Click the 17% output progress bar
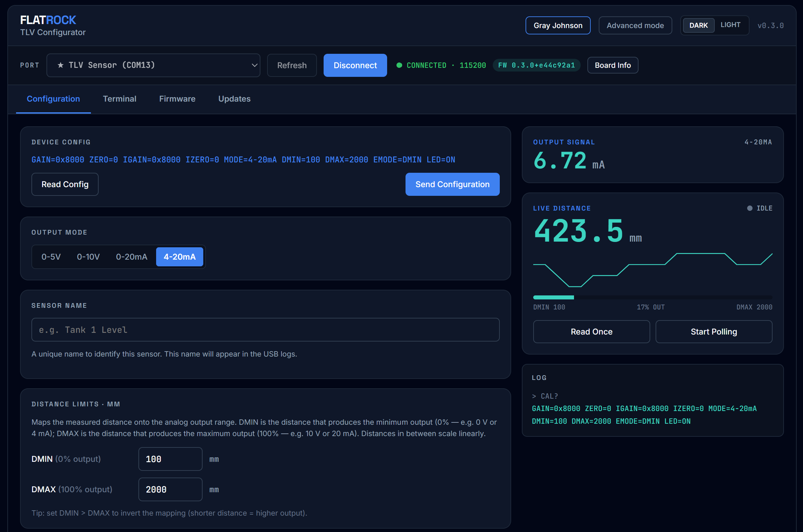The width and height of the screenshot is (803, 532). (x=653, y=297)
